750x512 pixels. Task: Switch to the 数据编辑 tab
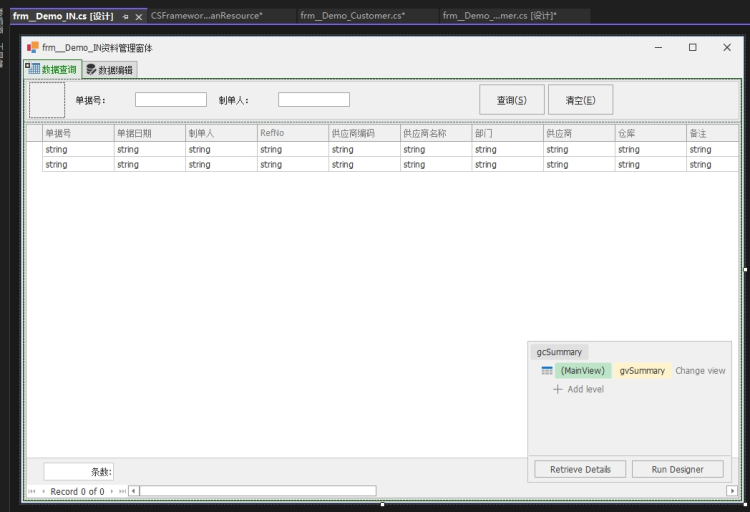(110, 70)
